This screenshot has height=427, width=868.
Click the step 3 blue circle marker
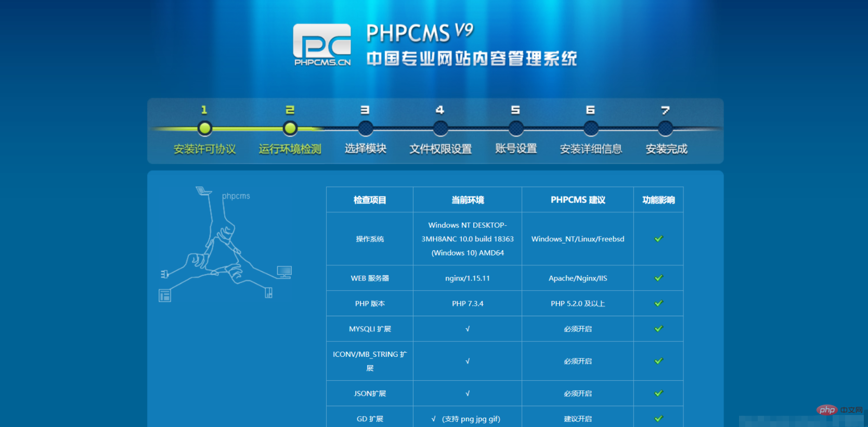pyautogui.click(x=366, y=128)
